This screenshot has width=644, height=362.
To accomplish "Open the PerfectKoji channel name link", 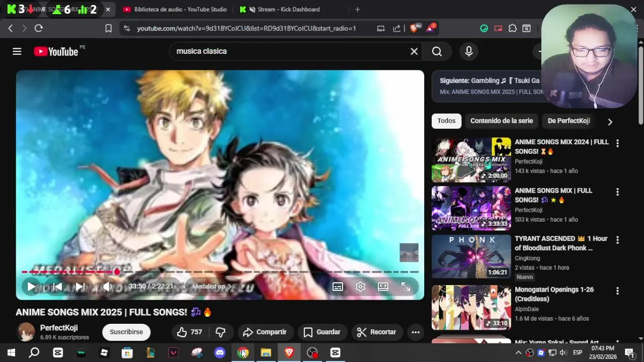I will coord(59,328).
